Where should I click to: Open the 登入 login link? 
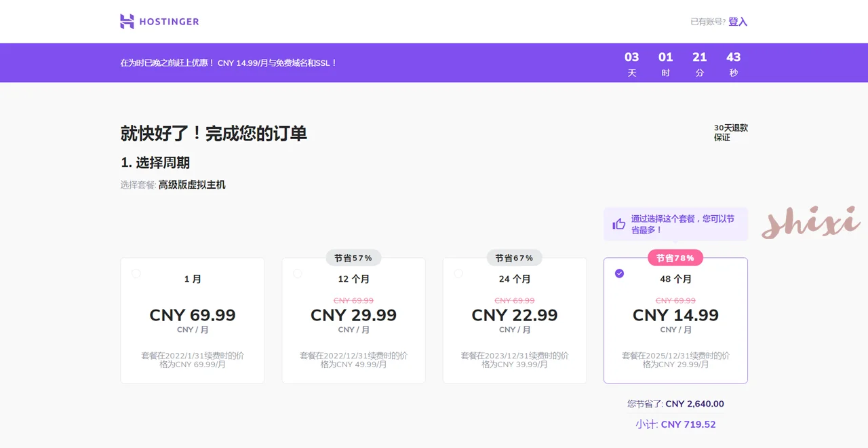[738, 22]
